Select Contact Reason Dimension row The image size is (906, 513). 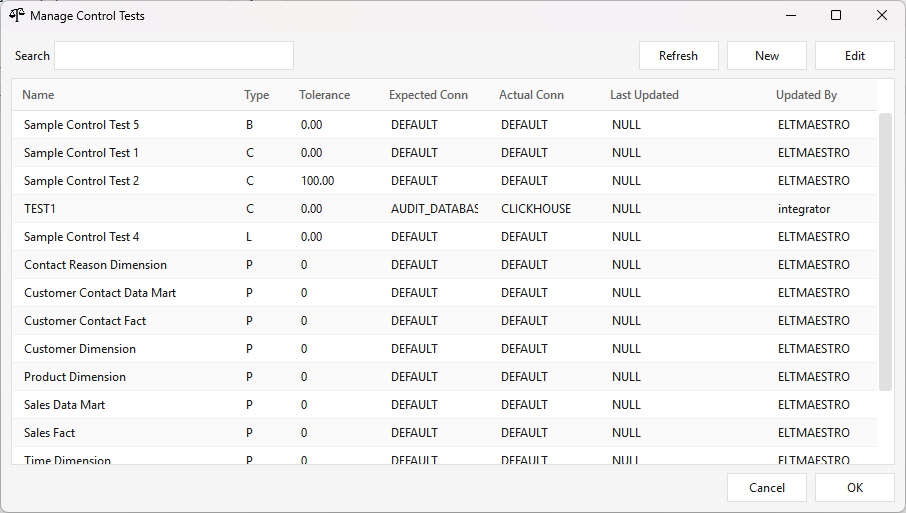(x=444, y=265)
